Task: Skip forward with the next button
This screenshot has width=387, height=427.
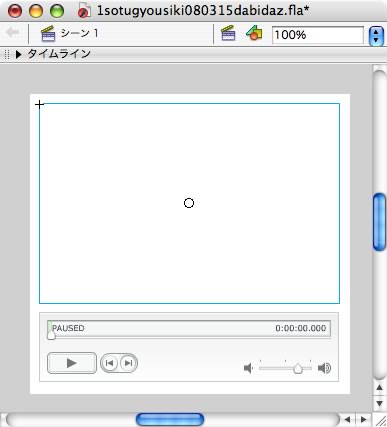Action: 128,363
